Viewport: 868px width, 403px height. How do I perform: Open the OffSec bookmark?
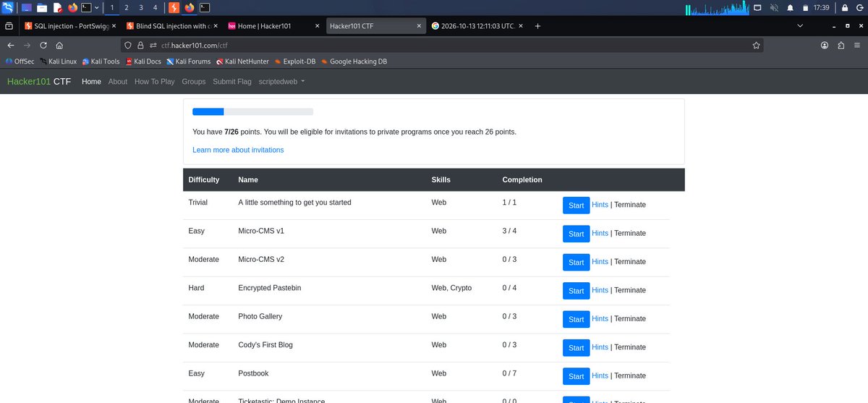pos(20,61)
